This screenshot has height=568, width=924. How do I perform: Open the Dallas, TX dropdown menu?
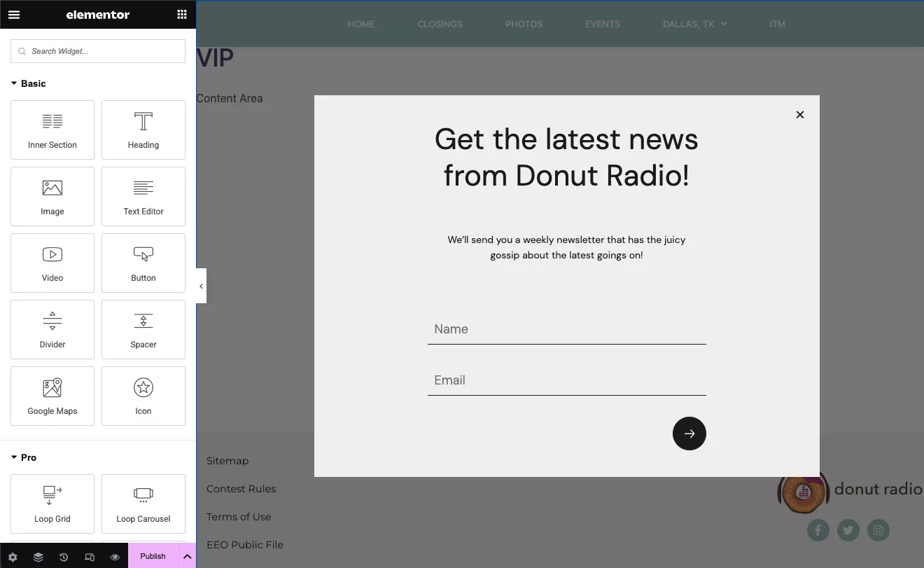coord(695,24)
